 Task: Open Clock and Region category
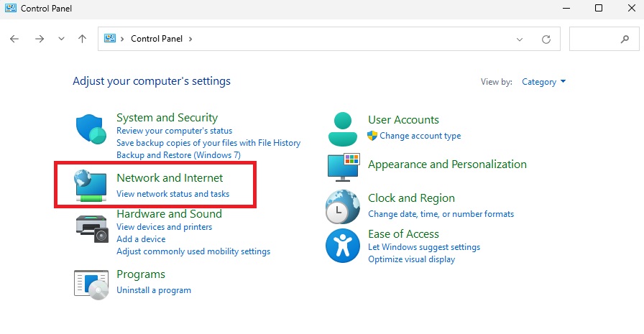411,198
